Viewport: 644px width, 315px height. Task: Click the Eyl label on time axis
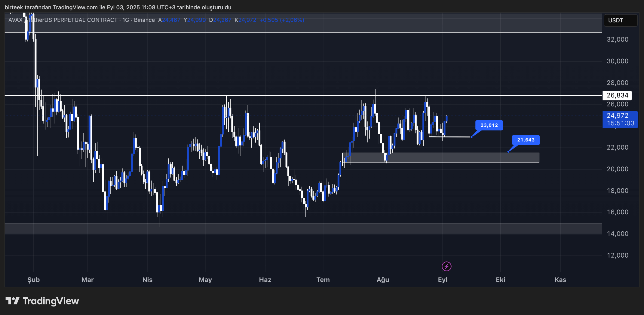click(442, 279)
